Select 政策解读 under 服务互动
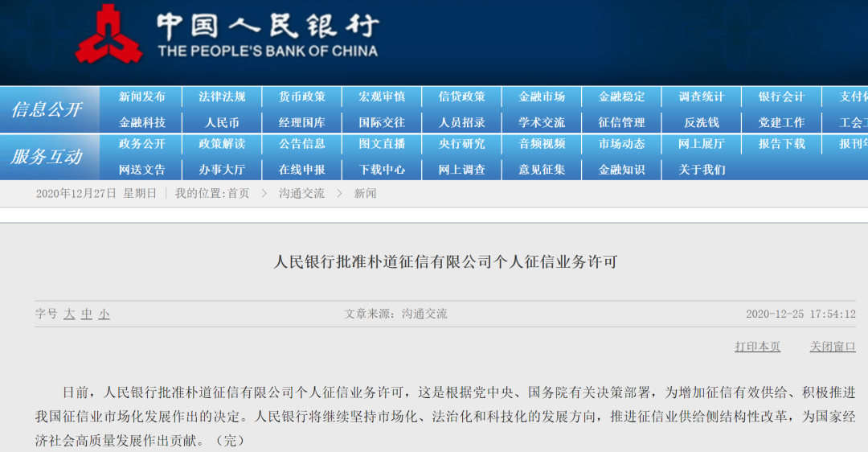This screenshot has width=868, height=452. click(x=222, y=144)
